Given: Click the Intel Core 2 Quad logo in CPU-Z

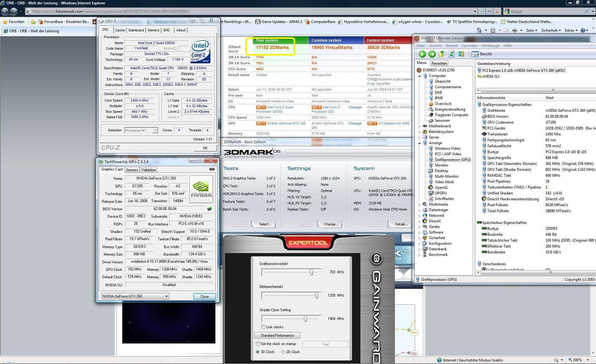Looking at the screenshot, I should [200, 51].
